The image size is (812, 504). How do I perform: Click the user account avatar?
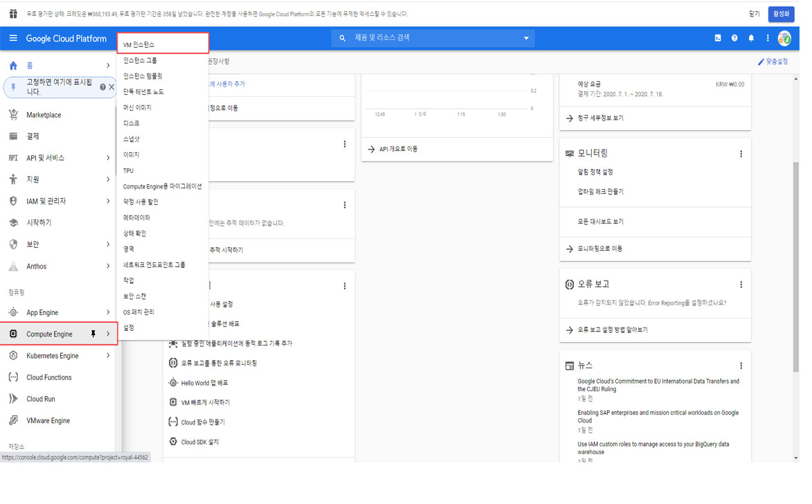coord(784,38)
